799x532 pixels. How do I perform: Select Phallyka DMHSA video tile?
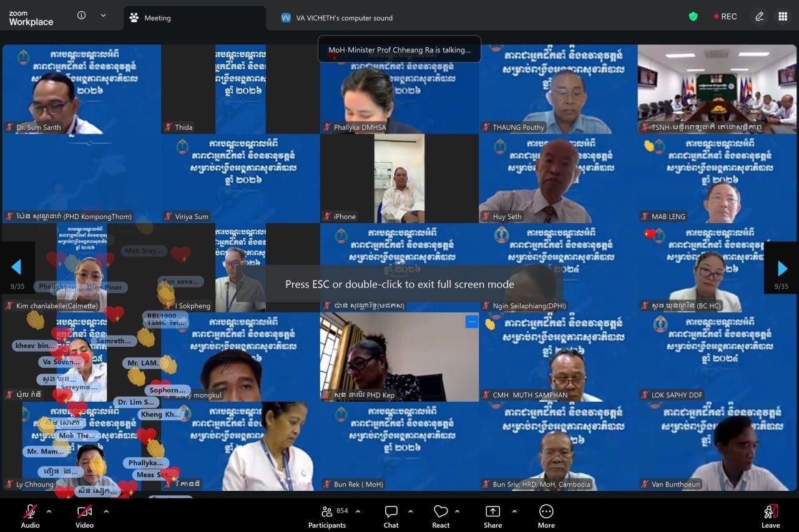(399, 89)
